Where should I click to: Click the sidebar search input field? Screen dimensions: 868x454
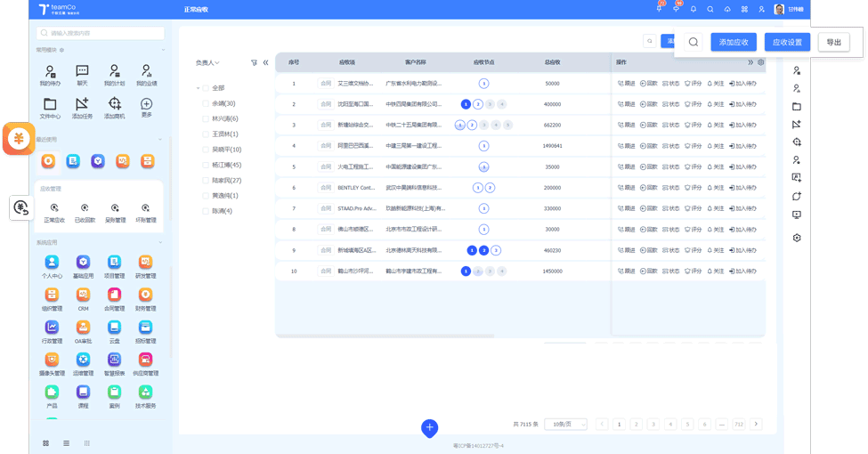(101, 33)
